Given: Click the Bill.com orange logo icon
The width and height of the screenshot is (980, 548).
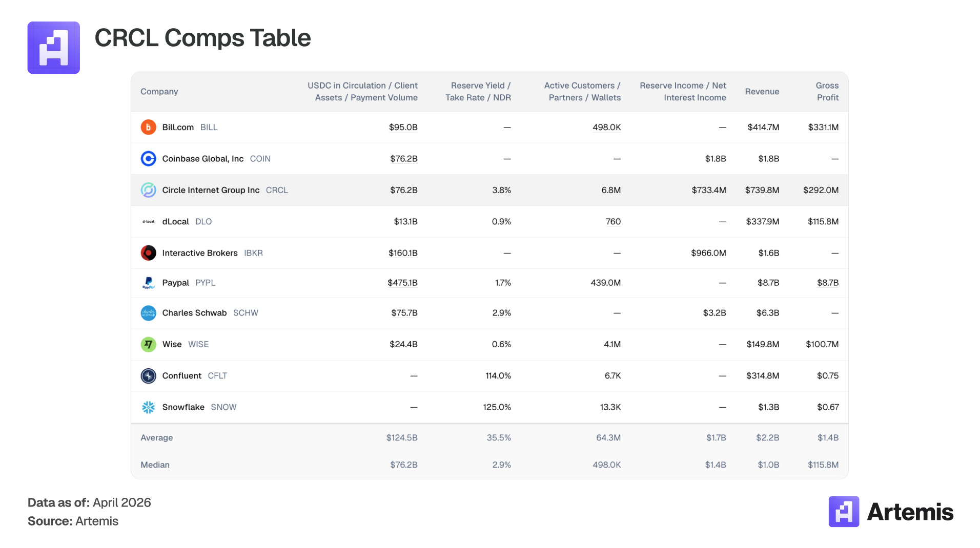Looking at the screenshot, I should pyautogui.click(x=148, y=127).
